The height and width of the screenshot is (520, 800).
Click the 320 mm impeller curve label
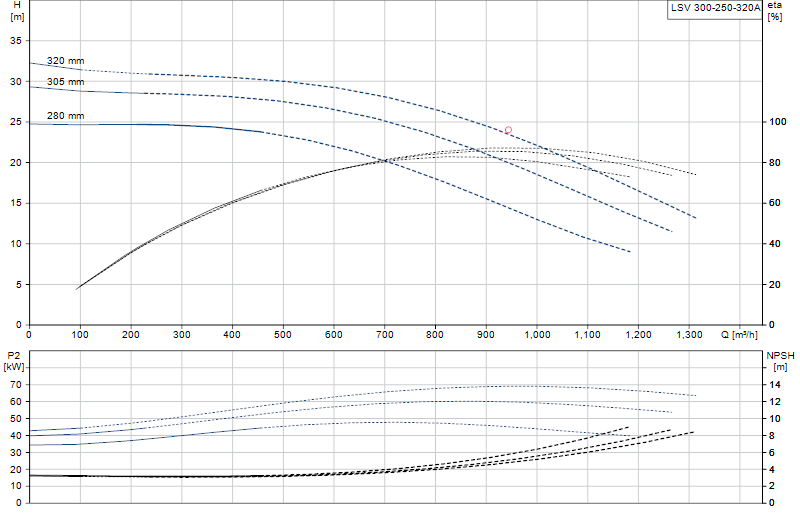(x=65, y=61)
